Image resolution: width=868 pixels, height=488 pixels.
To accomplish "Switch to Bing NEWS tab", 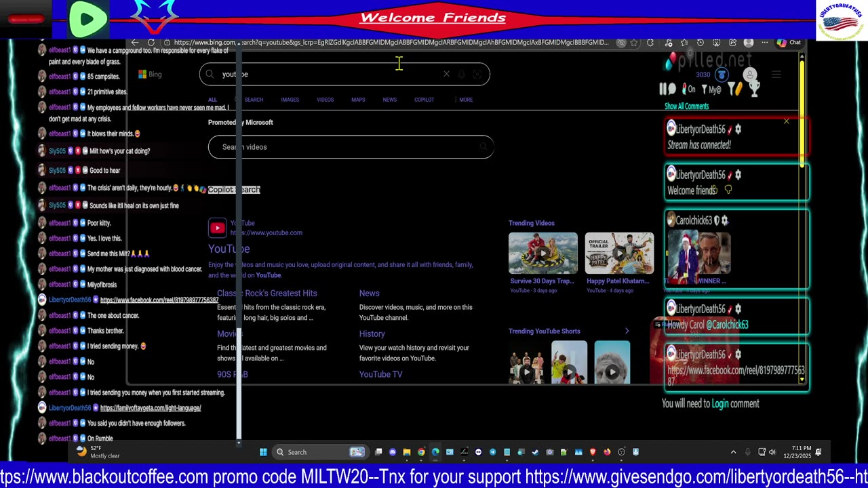I will click(x=389, y=100).
